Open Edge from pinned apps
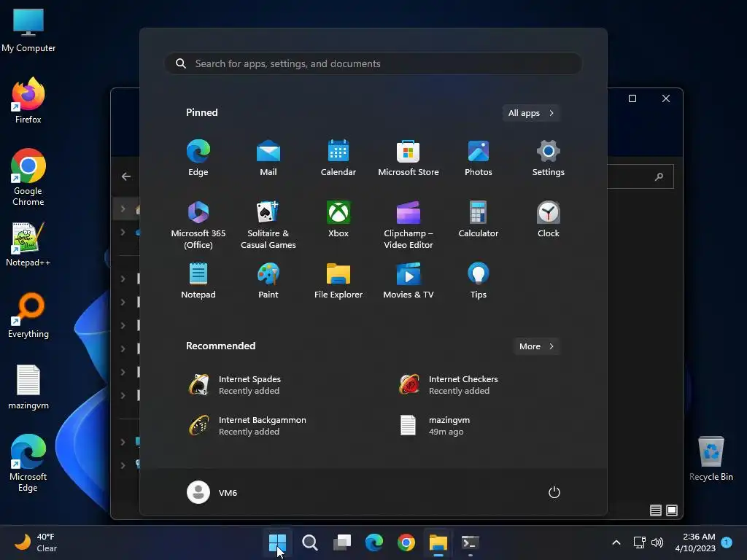The width and height of the screenshot is (747, 560). tap(198, 158)
